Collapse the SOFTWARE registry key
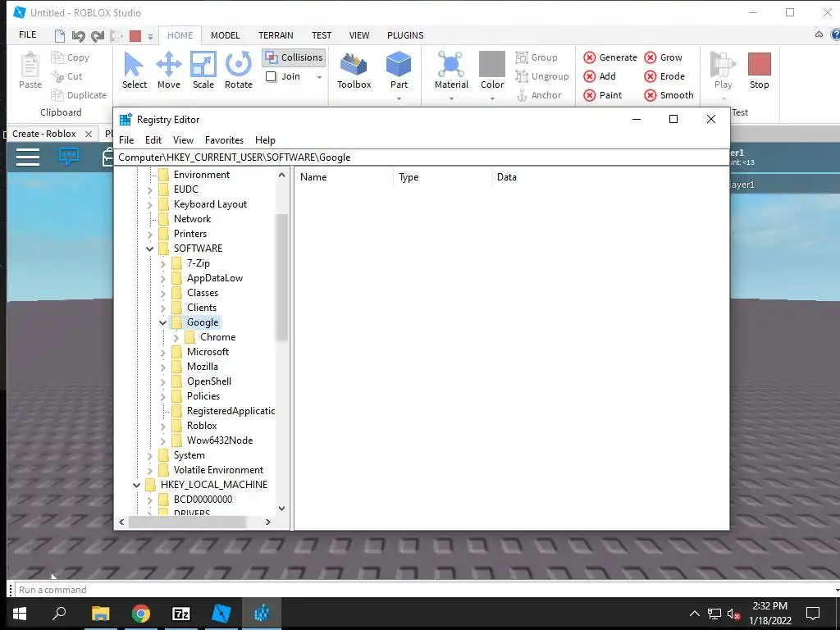 click(149, 249)
